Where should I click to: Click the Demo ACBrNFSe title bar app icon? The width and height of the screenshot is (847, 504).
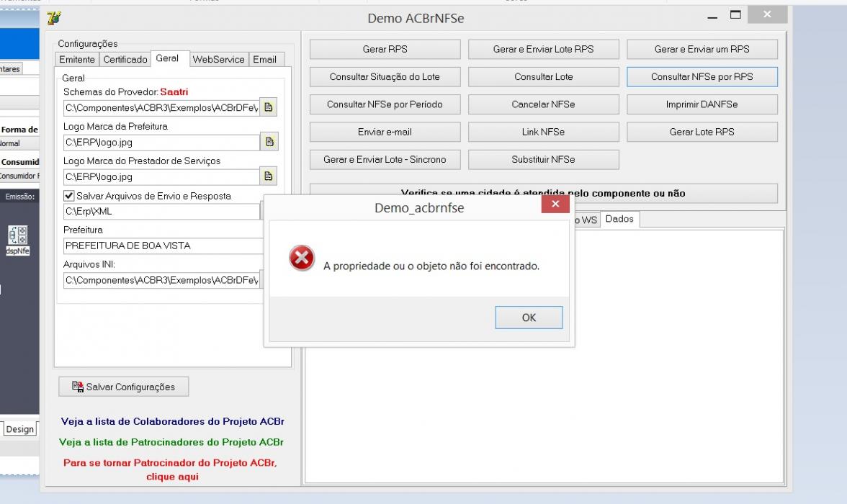tap(54, 18)
